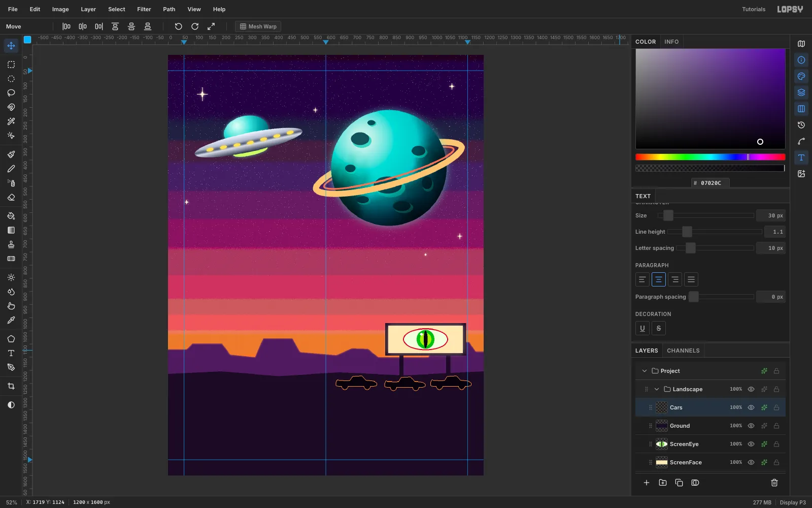Select the Lasso tool

coord(11,93)
